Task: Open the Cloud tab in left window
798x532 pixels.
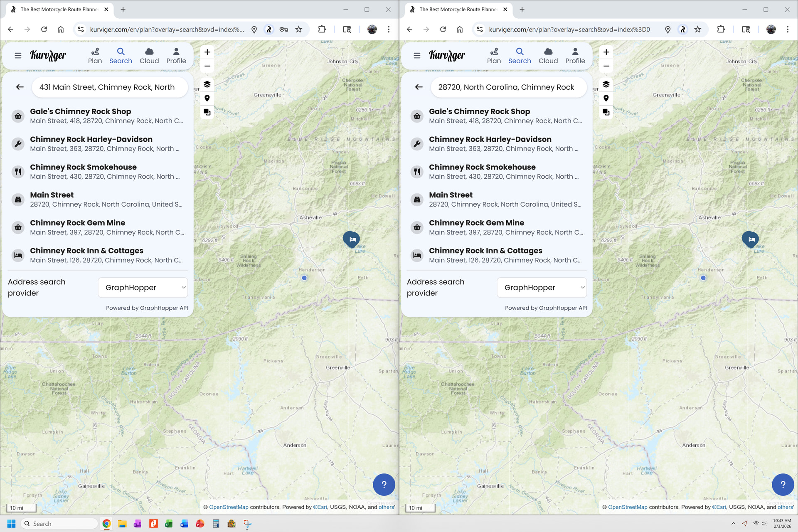Action: (149, 55)
